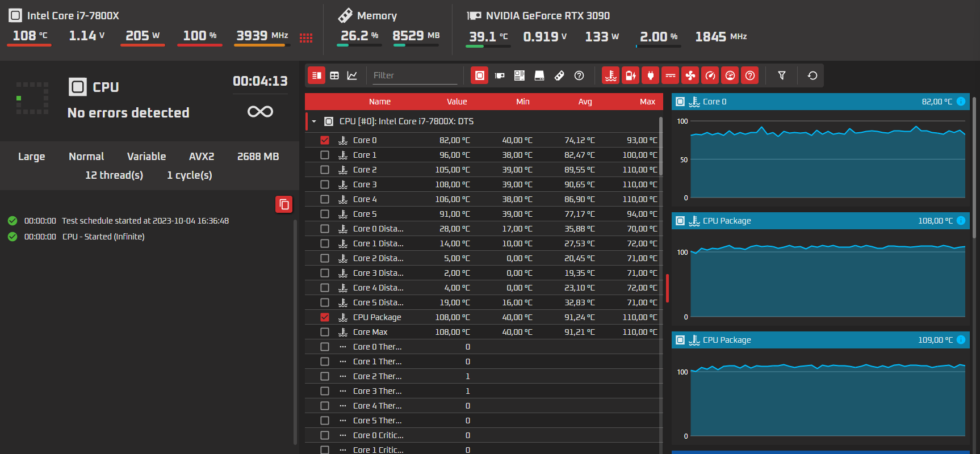Click the 'No errors detected' status text
The height and width of the screenshot is (454, 980).
[128, 113]
